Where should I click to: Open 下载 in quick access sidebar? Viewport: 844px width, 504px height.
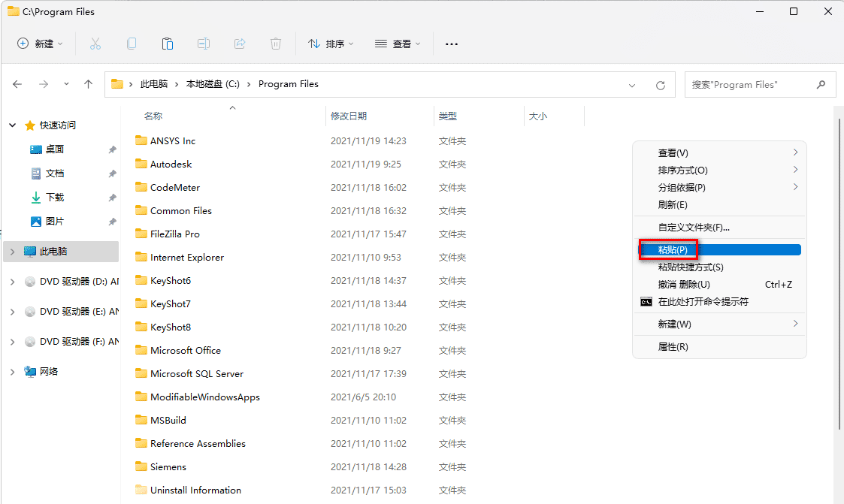pos(55,198)
